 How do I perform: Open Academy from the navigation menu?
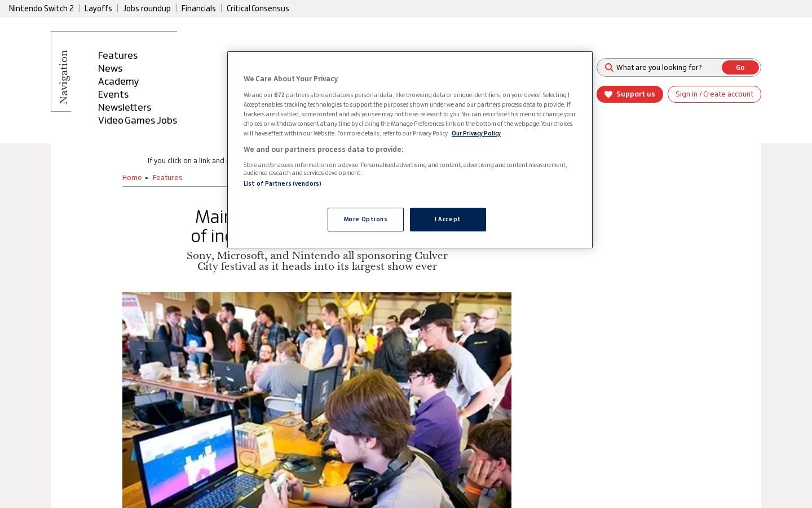point(118,81)
